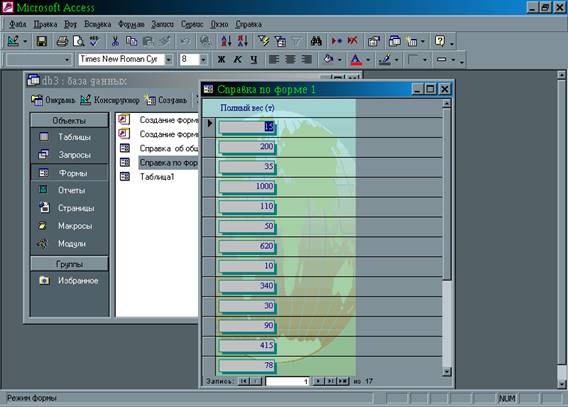This screenshot has height=407, width=568.
Task: Select Отчеты in the objects panel
Action: [71, 190]
